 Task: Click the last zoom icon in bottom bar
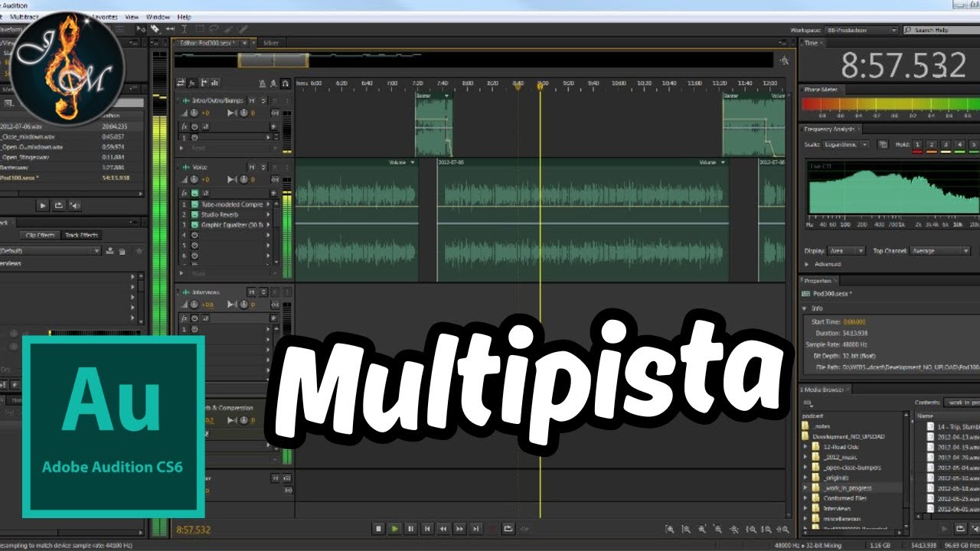(784, 529)
